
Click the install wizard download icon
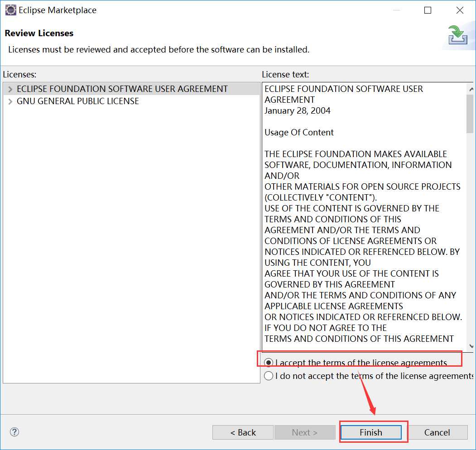[458, 35]
